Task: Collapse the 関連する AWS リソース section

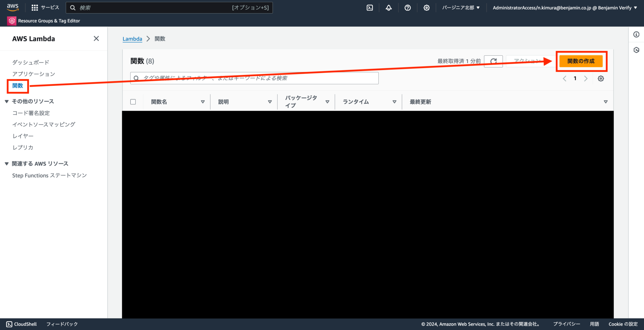Action: click(6, 163)
